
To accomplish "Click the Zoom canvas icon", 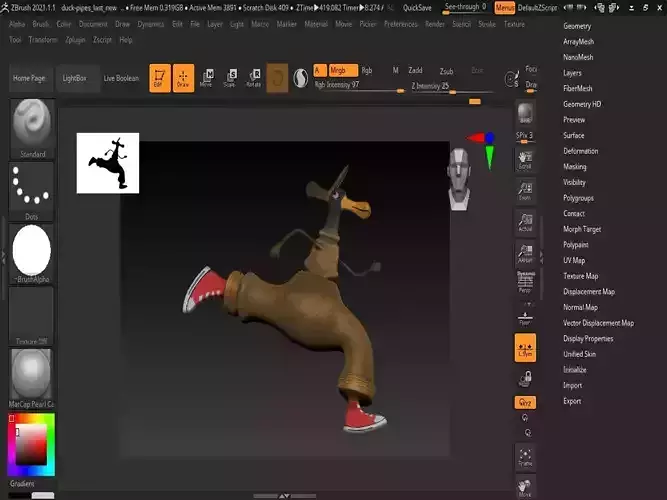I will [525, 191].
